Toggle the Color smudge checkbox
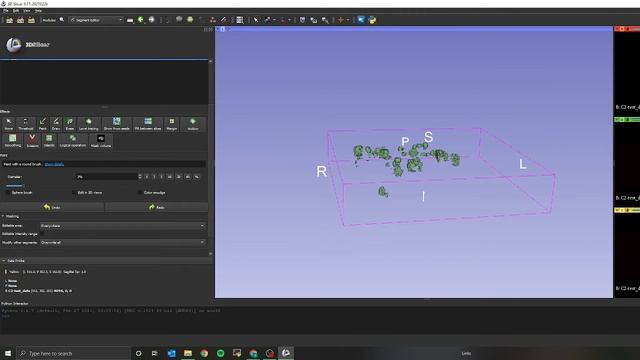Image resolution: width=640 pixels, height=360 pixels. point(140,192)
